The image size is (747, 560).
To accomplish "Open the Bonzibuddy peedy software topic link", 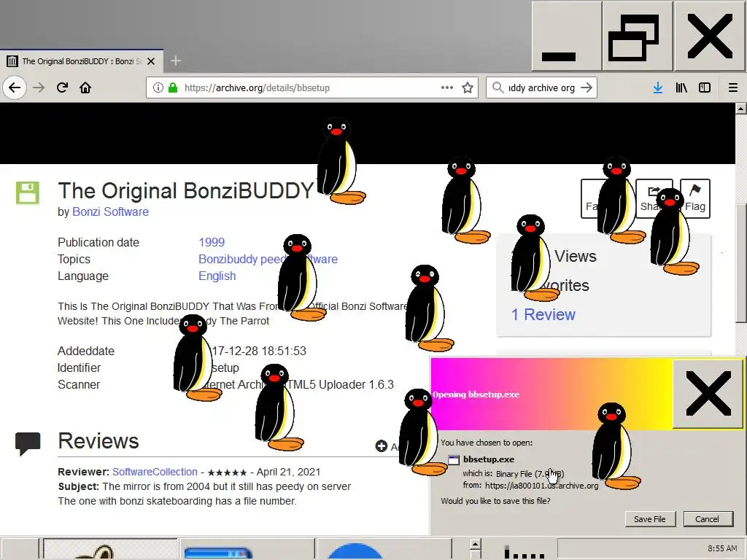I will 268,259.
